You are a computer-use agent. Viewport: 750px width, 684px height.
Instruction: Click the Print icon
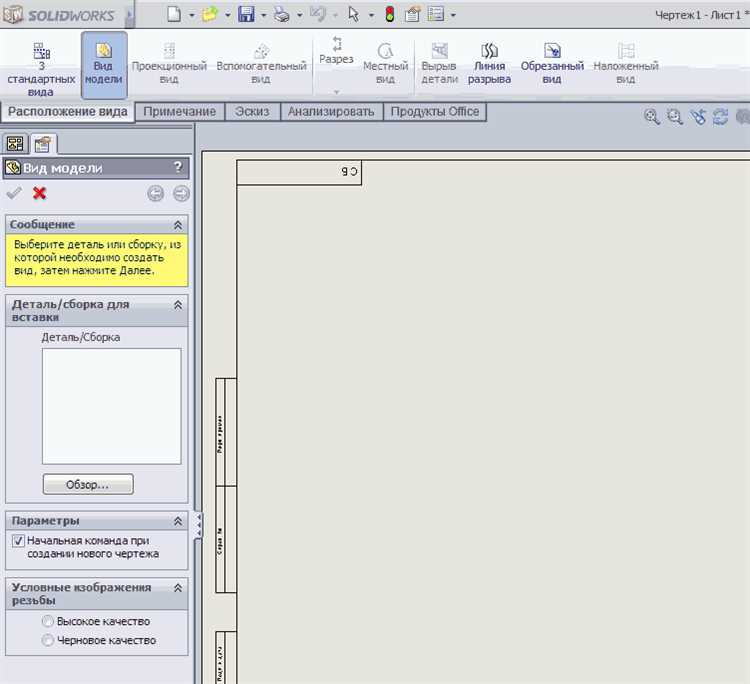click(282, 14)
